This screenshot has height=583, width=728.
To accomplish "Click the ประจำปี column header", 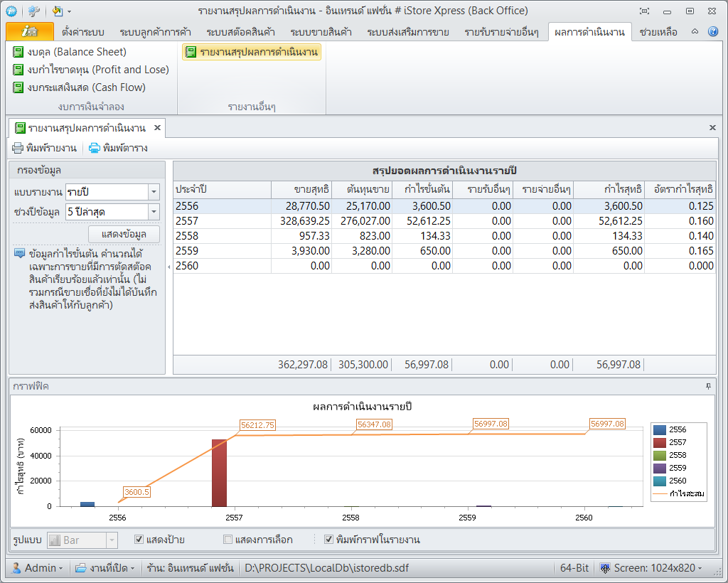I will click(x=222, y=189).
